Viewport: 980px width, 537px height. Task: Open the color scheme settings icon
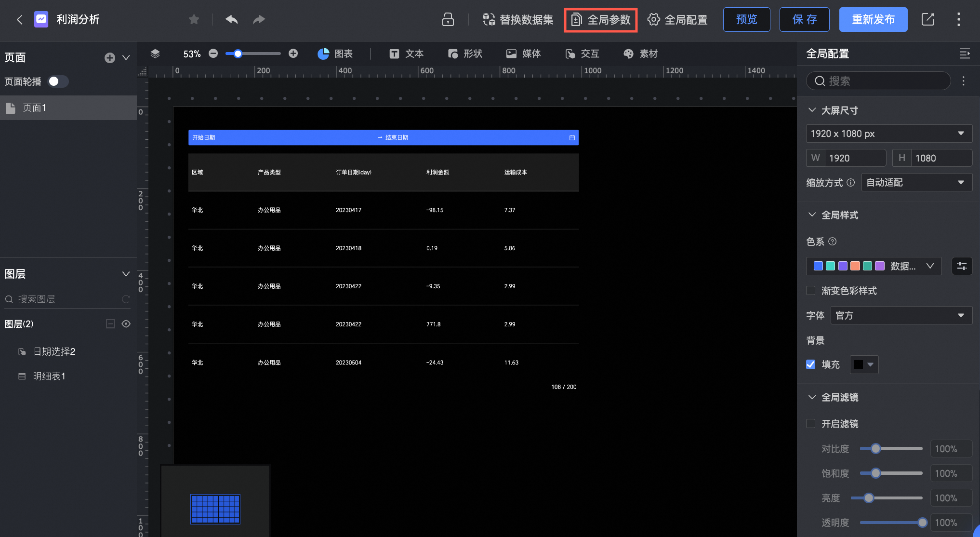point(962,266)
